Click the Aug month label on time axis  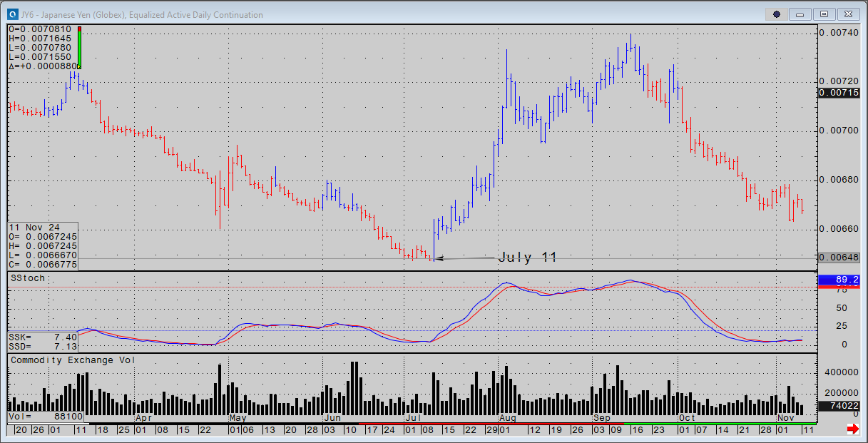(508, 417)
